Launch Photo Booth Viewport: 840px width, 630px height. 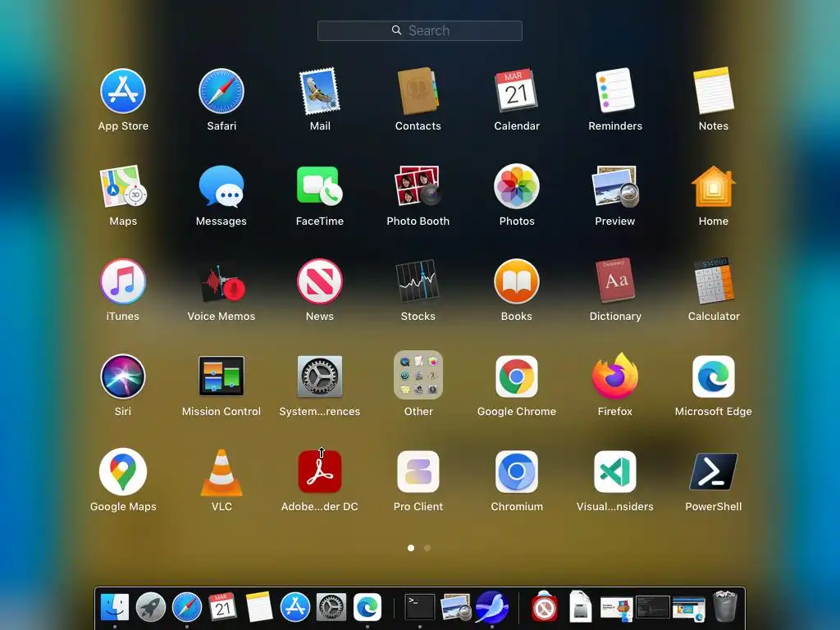click(x=418, y=186)
